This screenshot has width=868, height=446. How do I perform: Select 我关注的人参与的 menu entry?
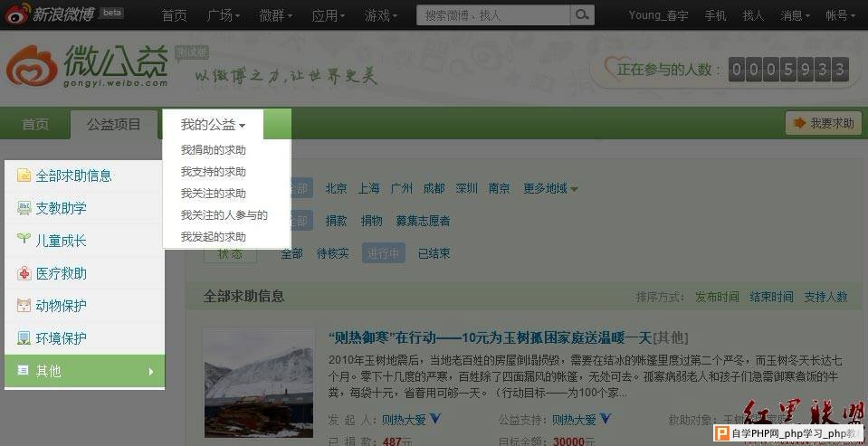224,214
